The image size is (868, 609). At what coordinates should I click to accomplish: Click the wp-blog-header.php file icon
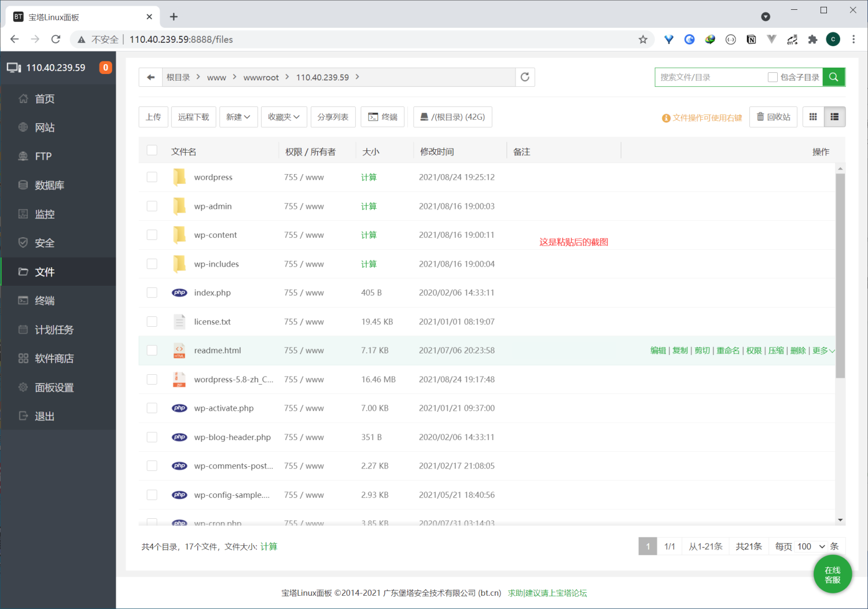(x=179, y=437)
